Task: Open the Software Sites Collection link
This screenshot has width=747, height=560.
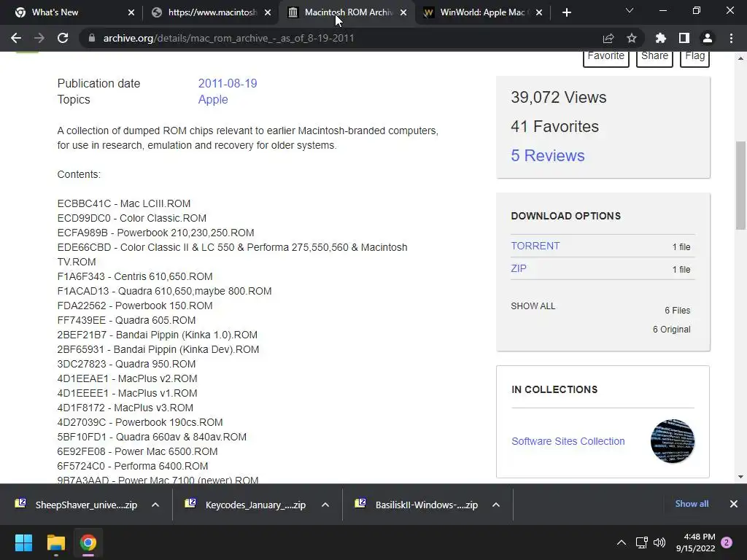Action: click(568, 441)
